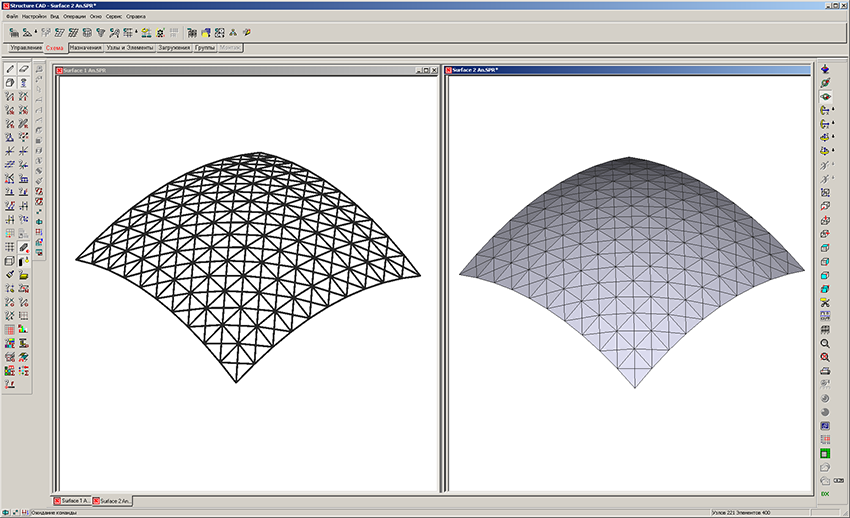Open the Справка menu
Image resolution: width=850 pixels, height=518 pixels.
(136, 17)
